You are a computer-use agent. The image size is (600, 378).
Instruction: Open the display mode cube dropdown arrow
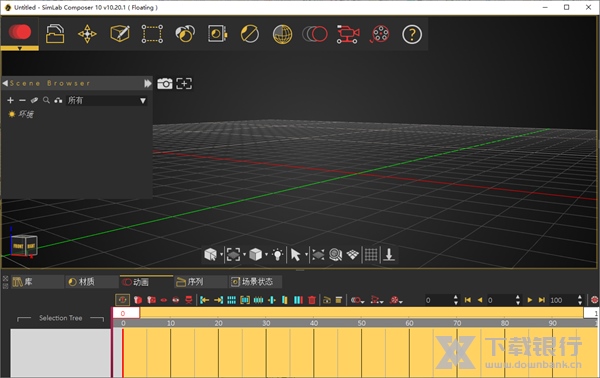[x=266, y=254]
